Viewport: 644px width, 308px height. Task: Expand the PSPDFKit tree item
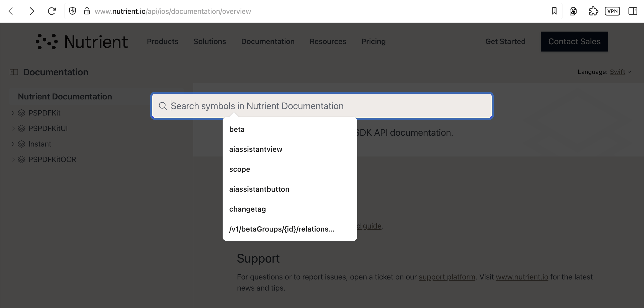(13, 113)
